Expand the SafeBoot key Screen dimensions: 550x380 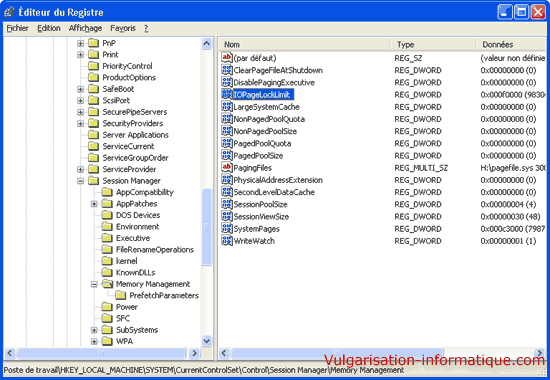coord(80,89)
